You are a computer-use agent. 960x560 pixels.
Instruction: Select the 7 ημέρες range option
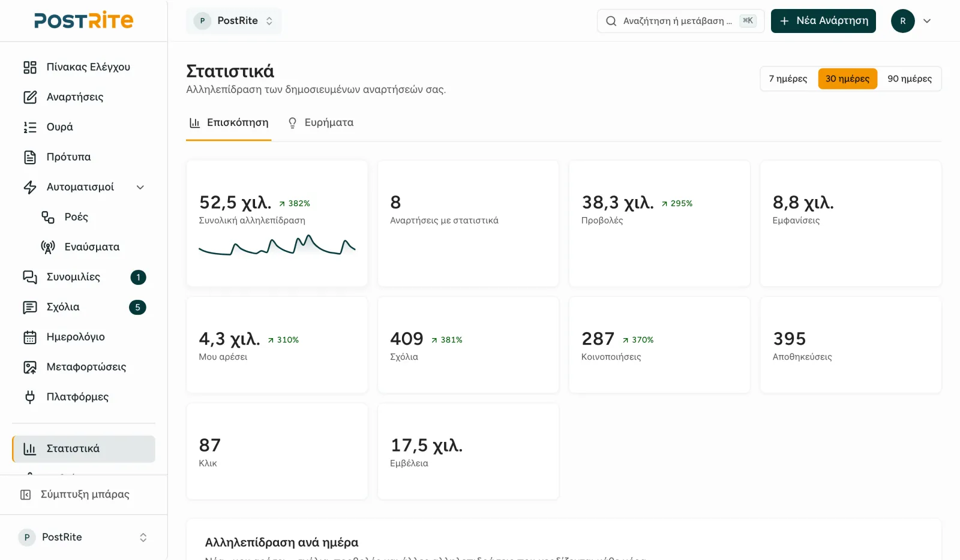pos(788,79)
